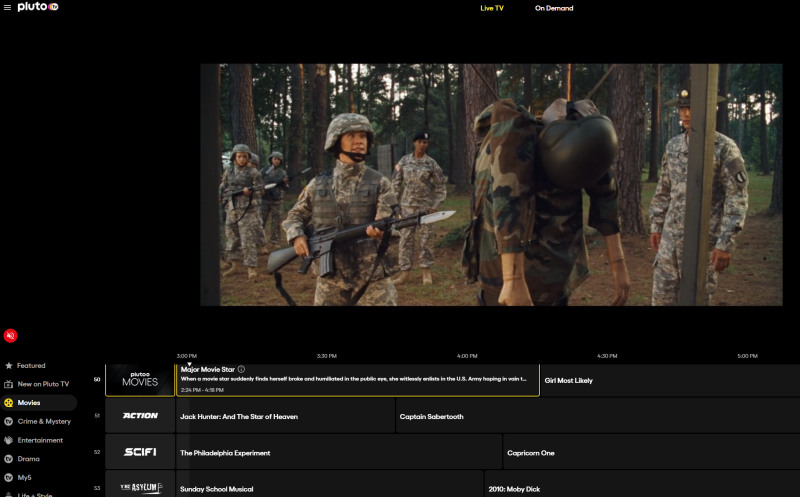The image size is (800, 497).
Task: Switch to the On Demand tab
Action: [554, 8]
